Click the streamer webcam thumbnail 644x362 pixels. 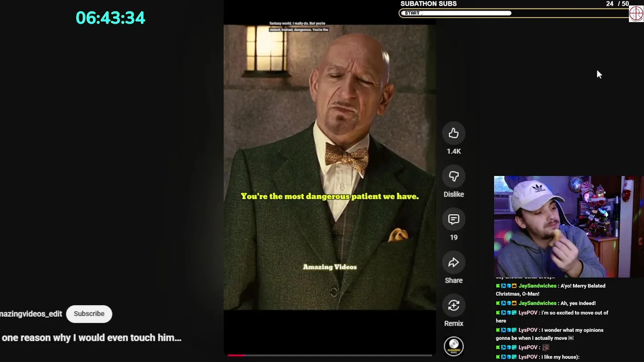coord(569,227)
